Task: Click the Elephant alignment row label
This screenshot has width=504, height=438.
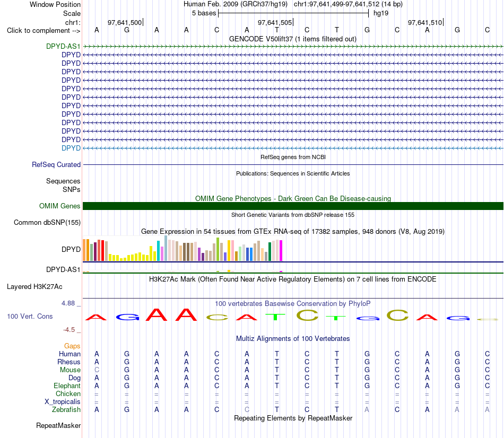Action: tap(67, 386)
